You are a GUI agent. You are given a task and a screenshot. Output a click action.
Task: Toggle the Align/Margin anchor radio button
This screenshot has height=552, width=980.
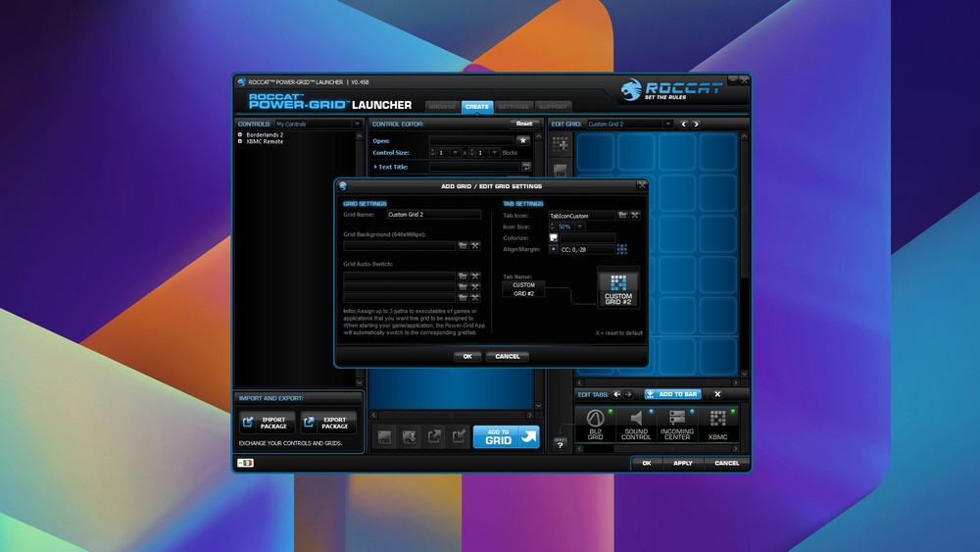[554, 250]
